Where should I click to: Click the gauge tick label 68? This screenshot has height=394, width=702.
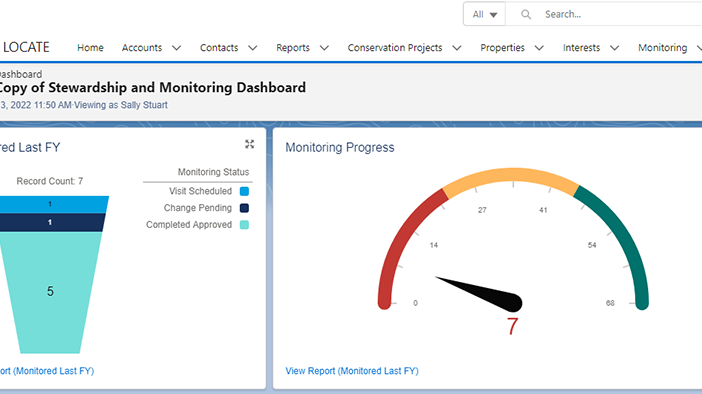click(610, 303)
